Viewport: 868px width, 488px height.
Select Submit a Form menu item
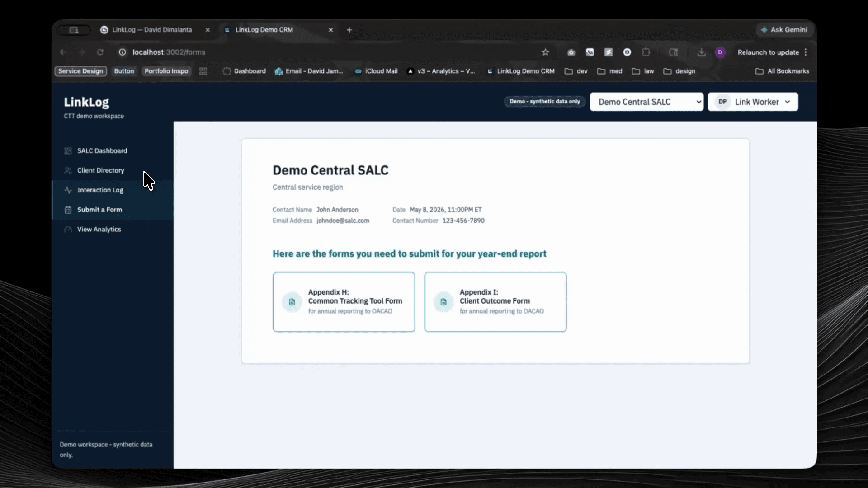coord(113,210)
